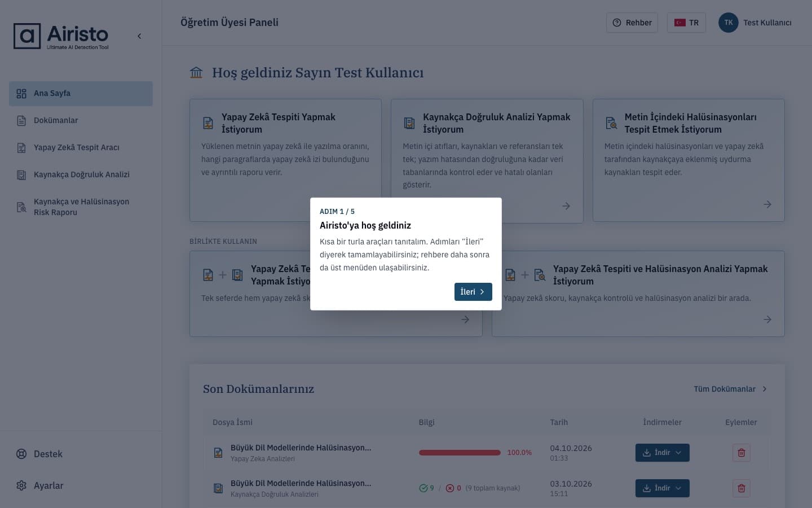Delete the 04.10.2026 document with the trash icon
Screen dimensions: 812x508
pyautogui.click(x=742, y=453)
